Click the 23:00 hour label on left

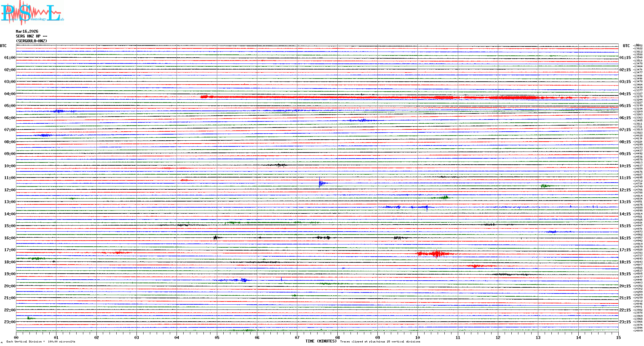point(10,322)
